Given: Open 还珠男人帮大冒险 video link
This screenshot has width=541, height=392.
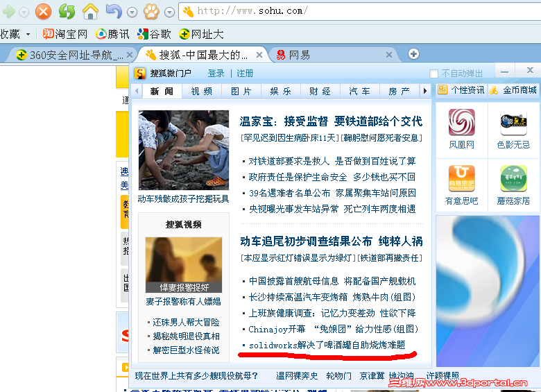Looking at the screenshot, I should tap(186, 323).
